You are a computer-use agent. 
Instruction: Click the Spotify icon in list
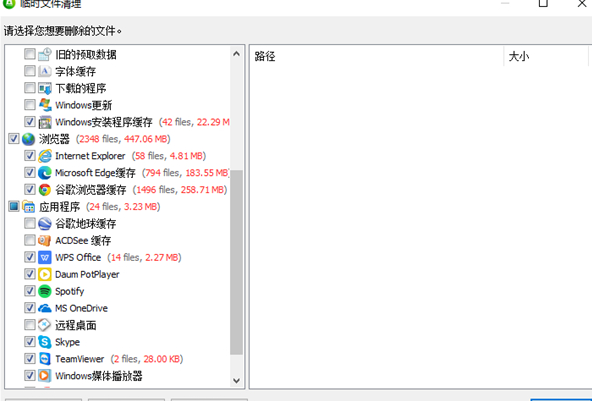[45, 291]
